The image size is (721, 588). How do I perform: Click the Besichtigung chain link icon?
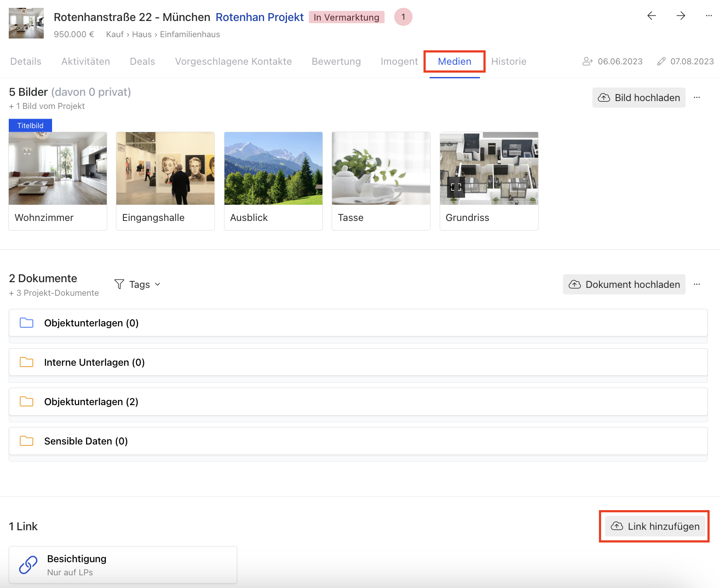[x=28, y=565]
